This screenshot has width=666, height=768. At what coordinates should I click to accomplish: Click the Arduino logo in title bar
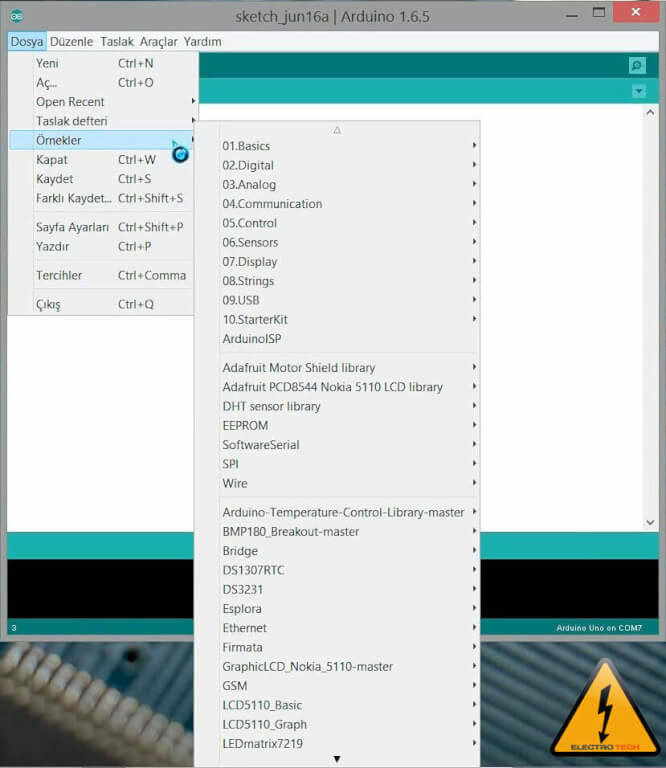point(17,16)
